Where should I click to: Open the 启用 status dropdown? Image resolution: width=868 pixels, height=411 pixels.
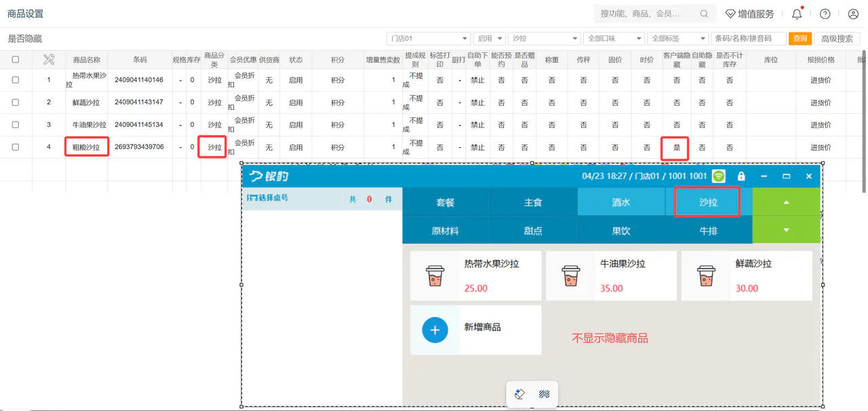point(490,39)
